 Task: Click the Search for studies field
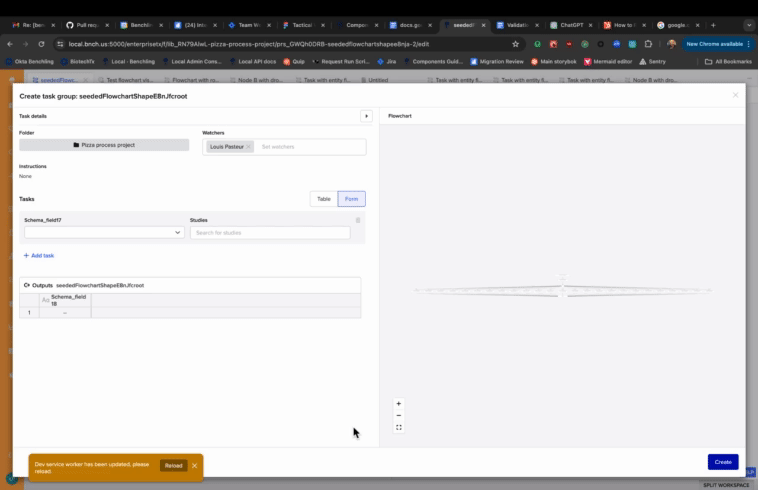(x=270, y=233)
